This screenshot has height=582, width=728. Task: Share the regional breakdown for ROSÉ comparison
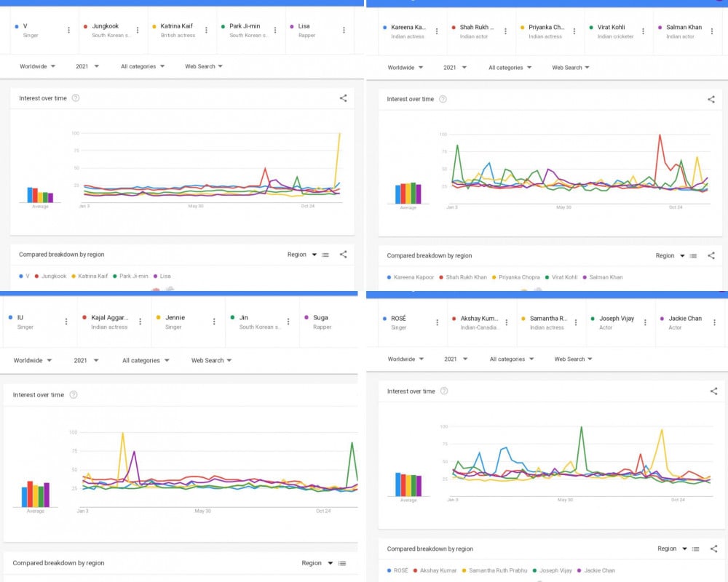pos(713,549)
